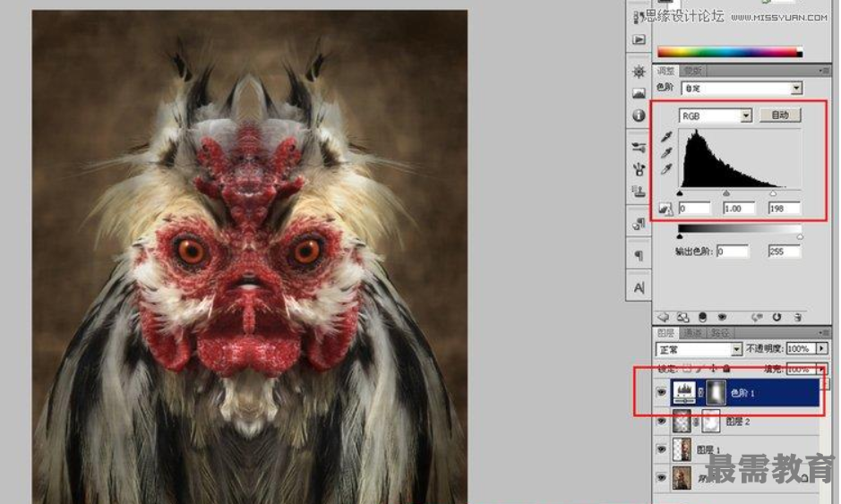The height and width of the screenshot is (504, 841).
Task: Click the clip to layer circle icon
Action: tap(702, 317)
